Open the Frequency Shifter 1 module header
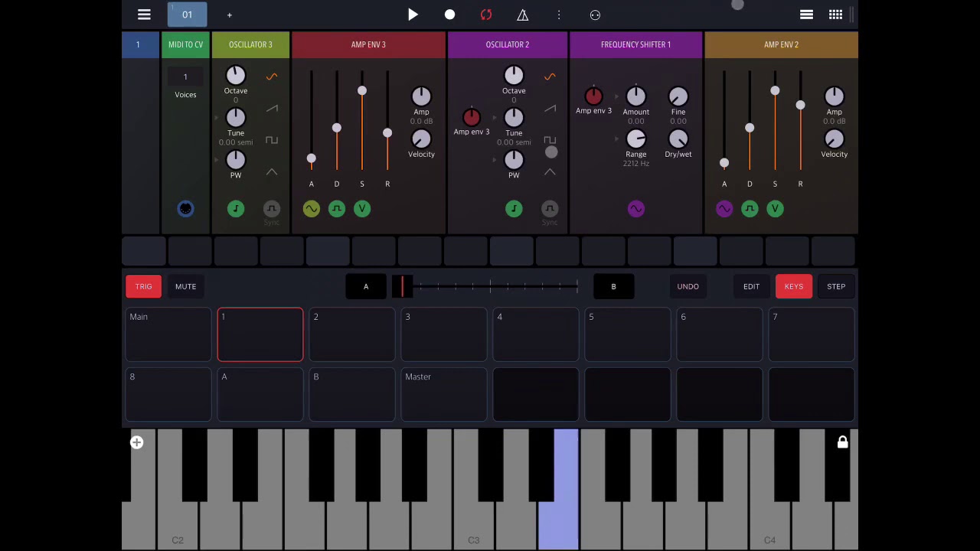Viewport: 980px width, 551px height. (x=635, y=44)
